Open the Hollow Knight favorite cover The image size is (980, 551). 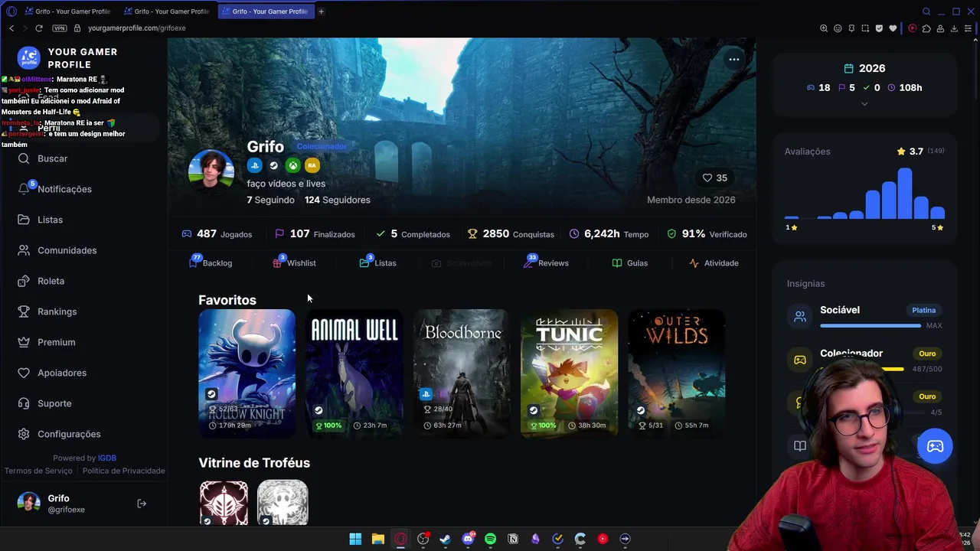tap(247, 373)
